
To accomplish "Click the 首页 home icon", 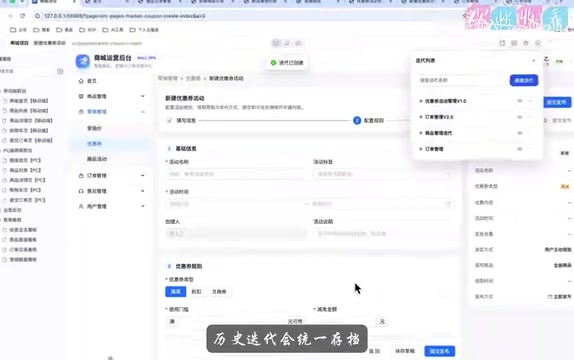I will (81, 81).
